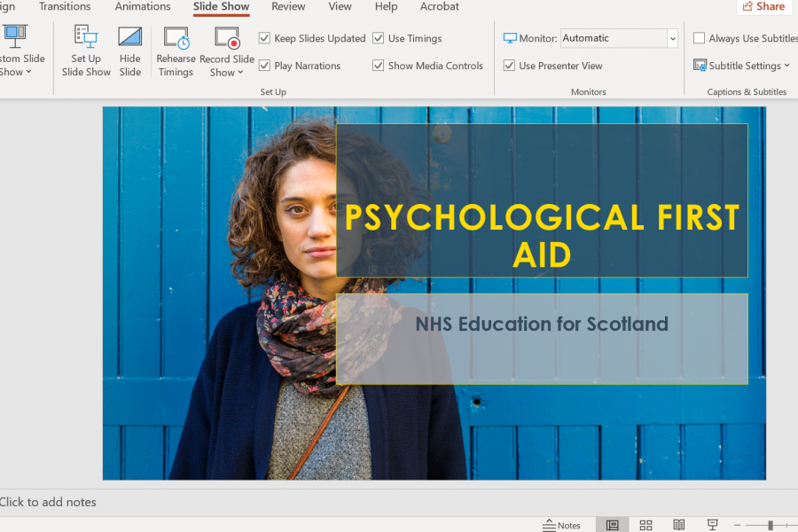Uncheck Keep Slides Updated

pyautogui.click(x=264, y=38)
